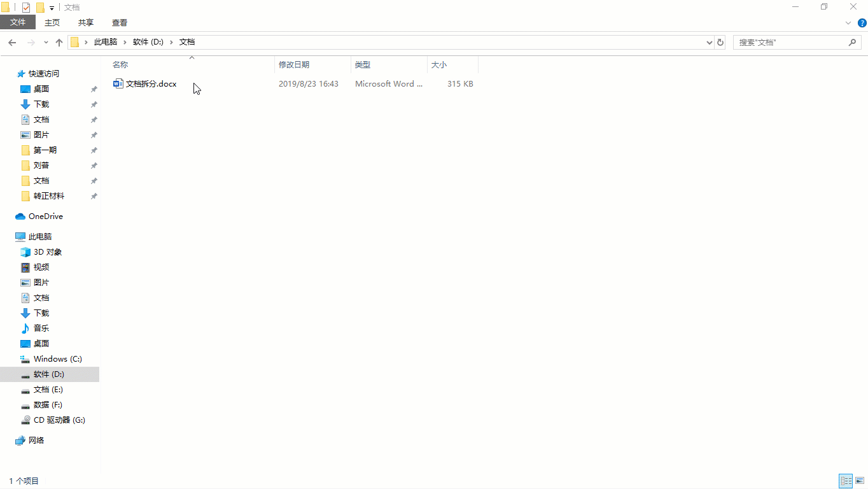Click the pin icon beside 转正材料
Viewport: 868px width, 489px height.
(x=94, y=196)
